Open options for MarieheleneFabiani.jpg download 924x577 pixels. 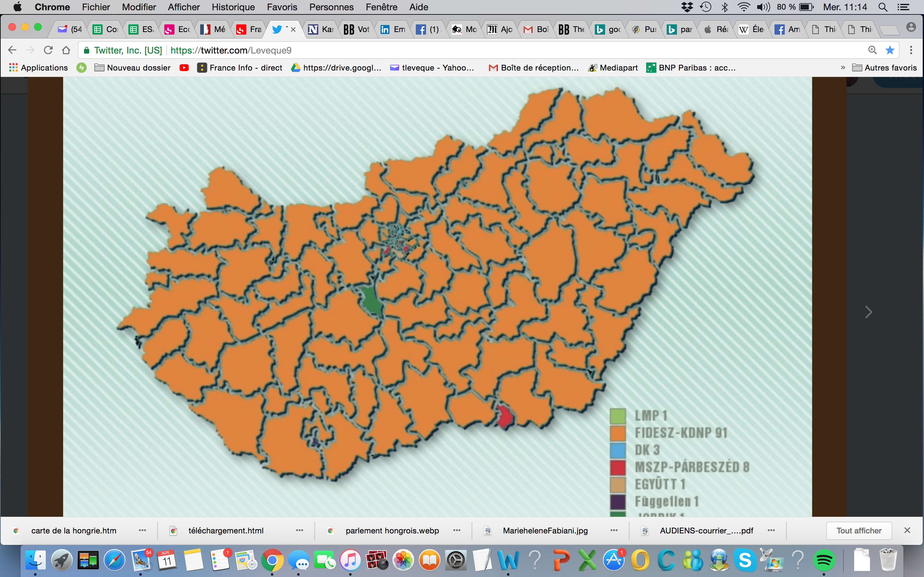pyautogui.click(x=614, y=531)
